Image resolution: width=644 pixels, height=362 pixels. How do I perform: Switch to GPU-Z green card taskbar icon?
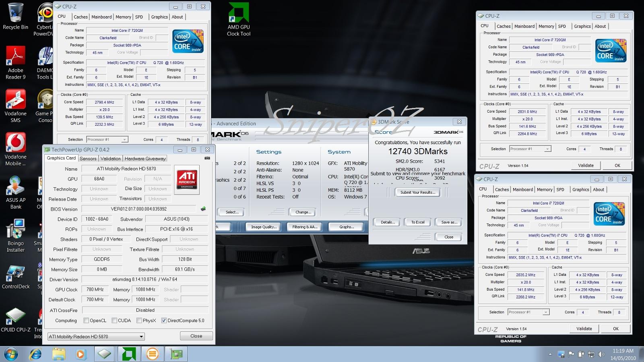[176, 354]
